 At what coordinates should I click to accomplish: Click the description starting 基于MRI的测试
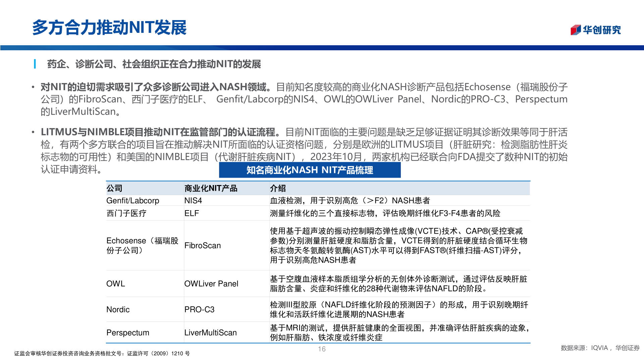pyautogui.click(x=399, y=333)
